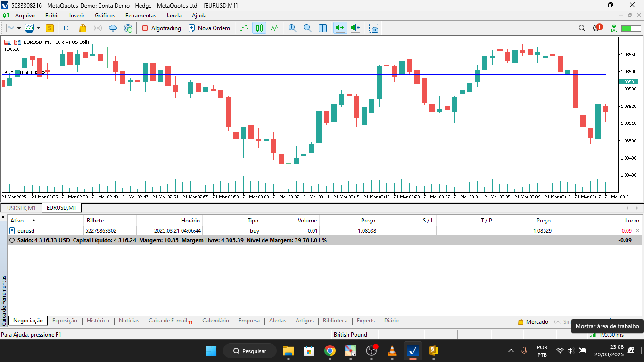Switch to the Histórico tab

[98, 321]
